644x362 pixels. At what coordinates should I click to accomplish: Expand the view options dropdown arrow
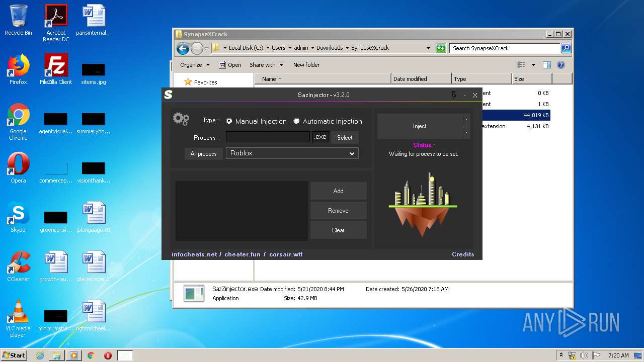point(533,65)
